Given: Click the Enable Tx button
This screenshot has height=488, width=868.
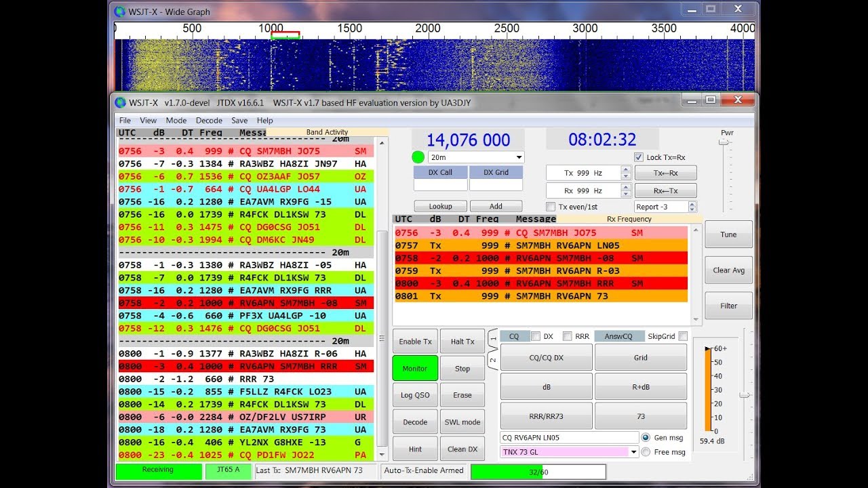Looking at the screenshot, I should pyautogui.click(x=415, y=342).
